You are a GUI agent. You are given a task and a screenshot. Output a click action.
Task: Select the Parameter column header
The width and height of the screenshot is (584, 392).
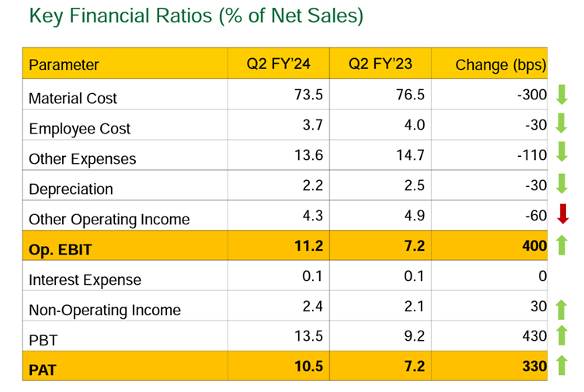(x=64, y=65)
